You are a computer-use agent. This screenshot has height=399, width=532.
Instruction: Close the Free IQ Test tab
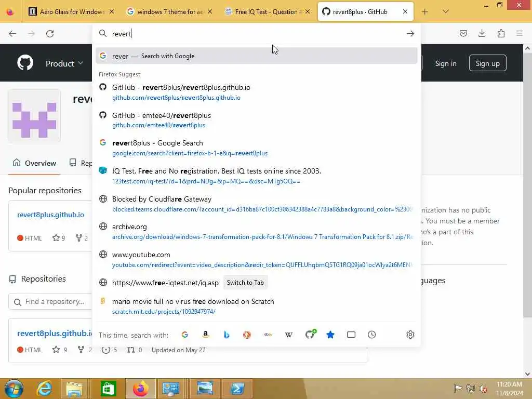[x=308, y=12]
